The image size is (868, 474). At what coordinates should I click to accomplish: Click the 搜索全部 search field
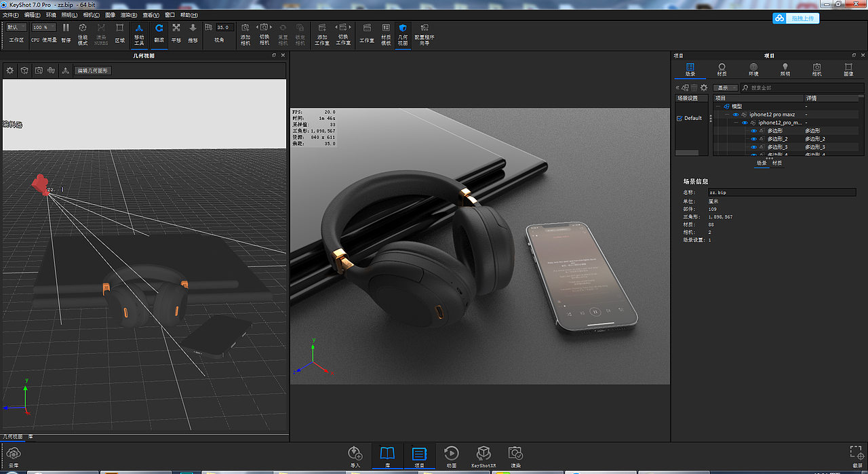[802, 87]
